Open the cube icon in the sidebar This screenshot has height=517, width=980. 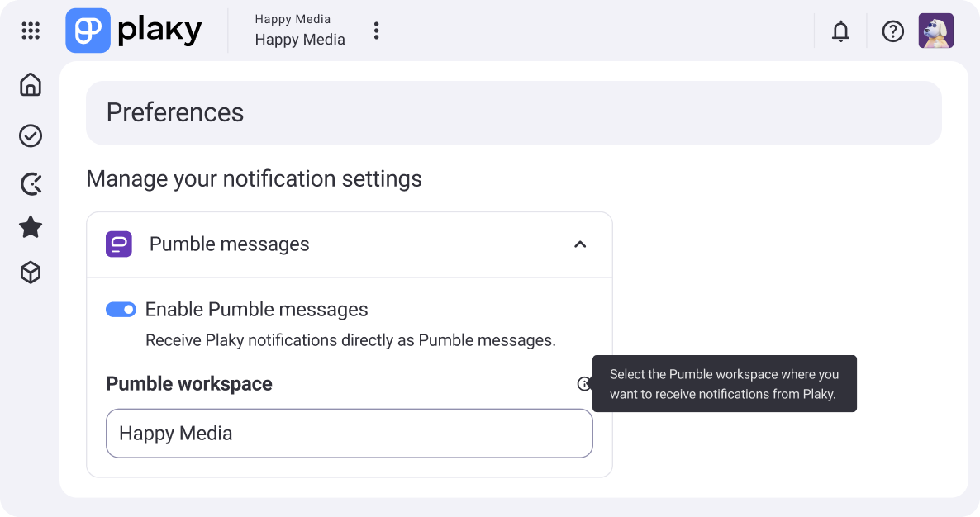(x=31, y=273)
